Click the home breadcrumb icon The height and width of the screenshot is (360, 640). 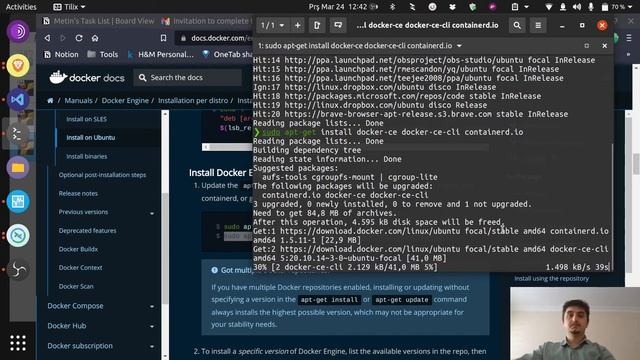[50, 100]
